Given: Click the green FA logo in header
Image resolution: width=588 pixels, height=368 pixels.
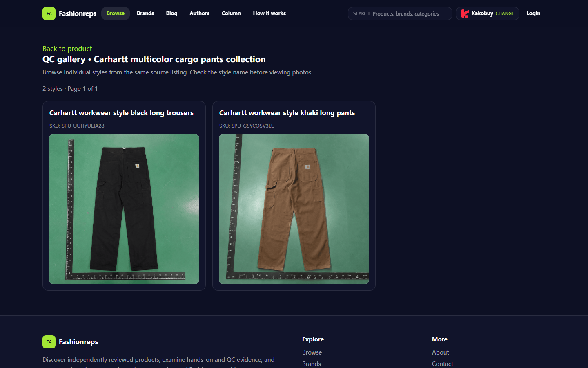Looking at the screenshot, I should point(49,13).
